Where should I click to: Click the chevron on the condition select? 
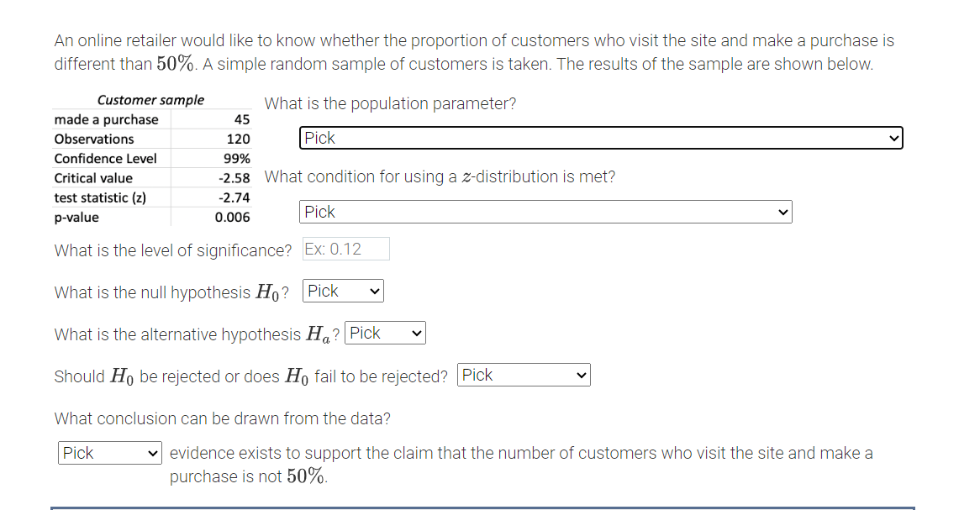click(782, 212)
